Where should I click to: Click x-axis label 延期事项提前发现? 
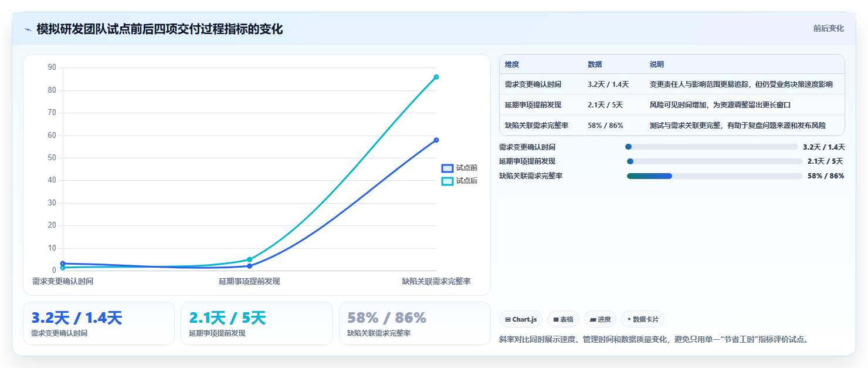point(249,282)
